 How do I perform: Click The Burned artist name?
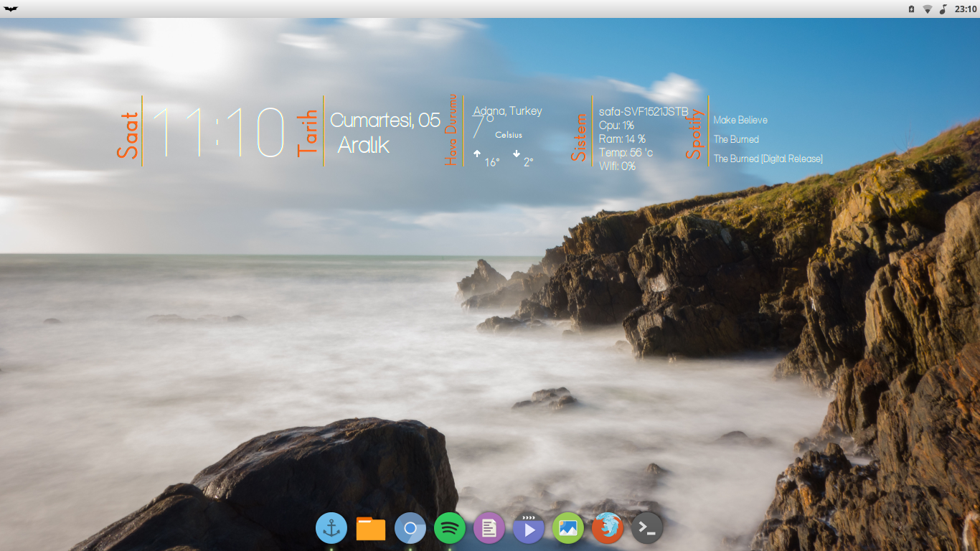coord(736,139)
